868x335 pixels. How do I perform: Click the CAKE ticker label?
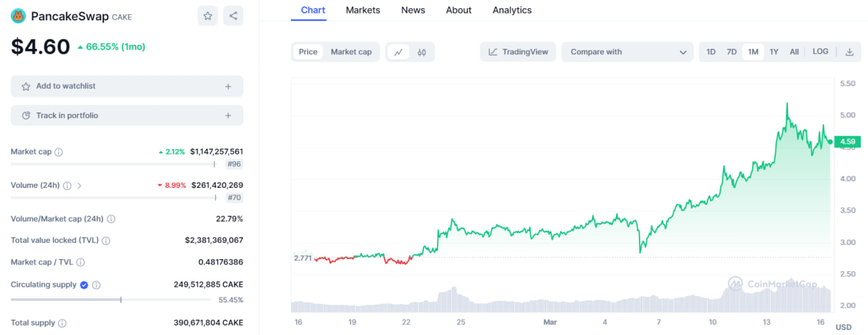pos(121,17)
